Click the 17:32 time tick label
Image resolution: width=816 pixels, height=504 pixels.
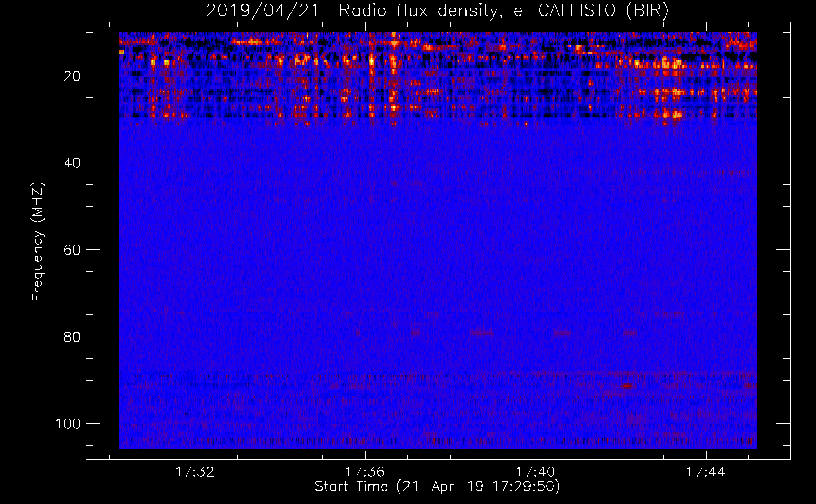click(195, 472)
